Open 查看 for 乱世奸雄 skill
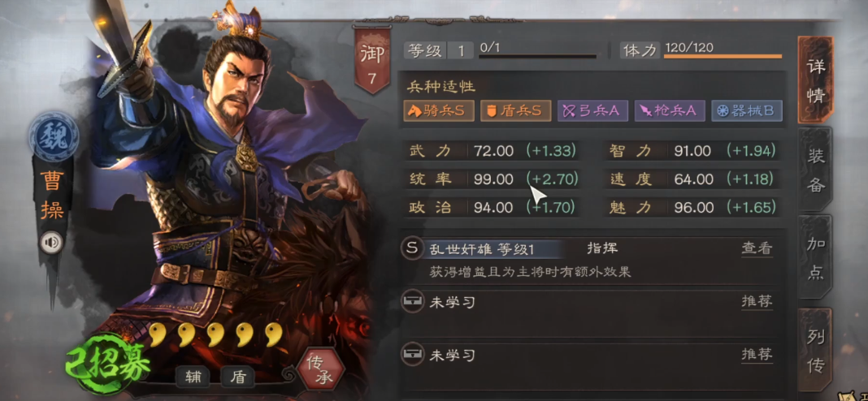The image size is (868, 401). click(x=756, y=248)
